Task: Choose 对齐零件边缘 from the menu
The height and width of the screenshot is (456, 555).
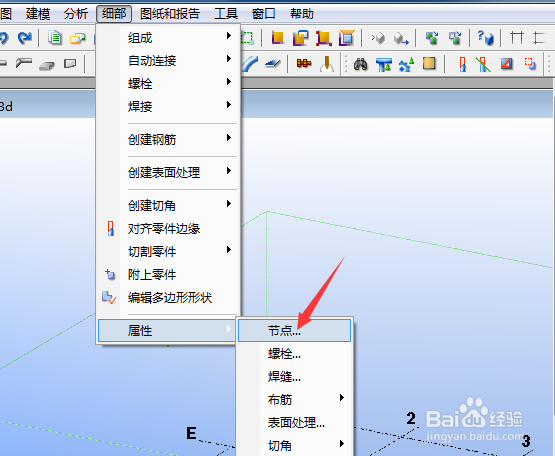Action: 168,228
